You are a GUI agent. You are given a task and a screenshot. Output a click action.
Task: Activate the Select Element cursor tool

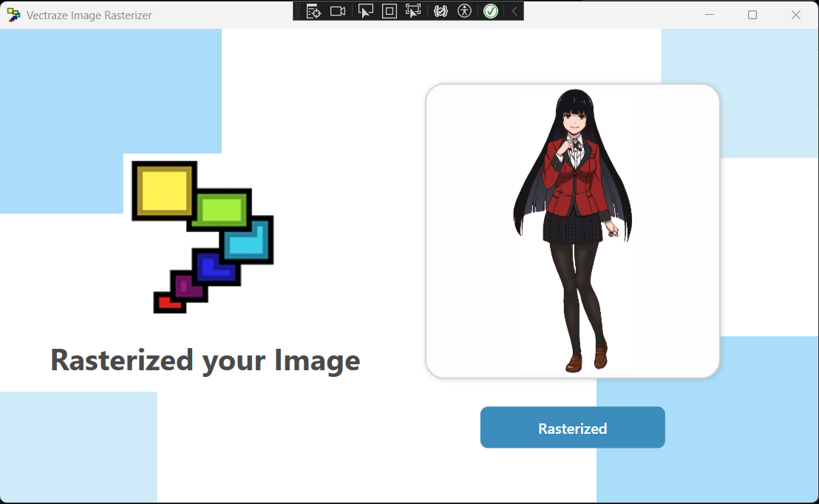(365, 11)
